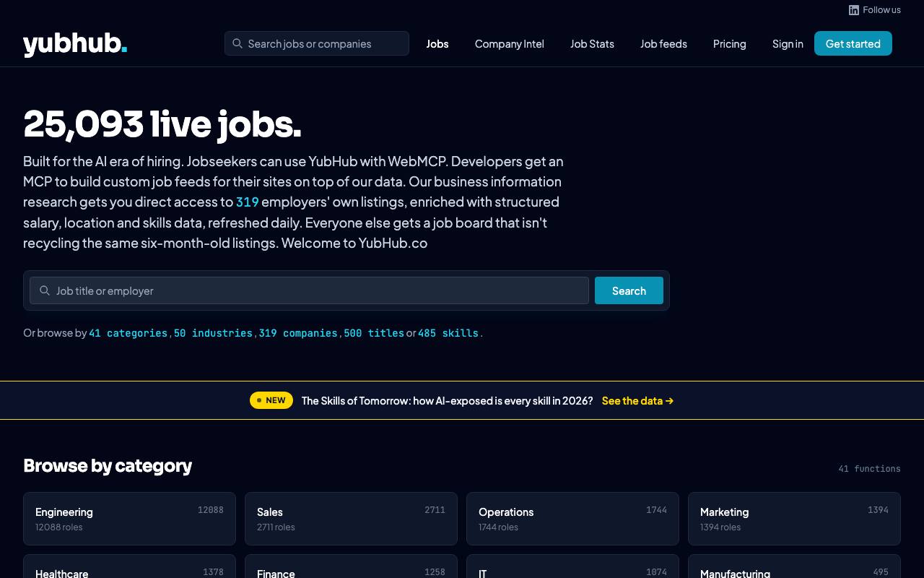Click the magnifier icon in the job title field
This screenshot has width=924, height=578.
(45, 290)
